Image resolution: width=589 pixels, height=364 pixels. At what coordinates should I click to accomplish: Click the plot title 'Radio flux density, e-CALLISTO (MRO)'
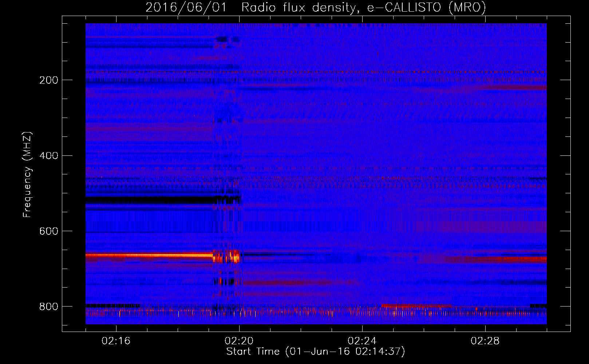(x=363, y=8)
